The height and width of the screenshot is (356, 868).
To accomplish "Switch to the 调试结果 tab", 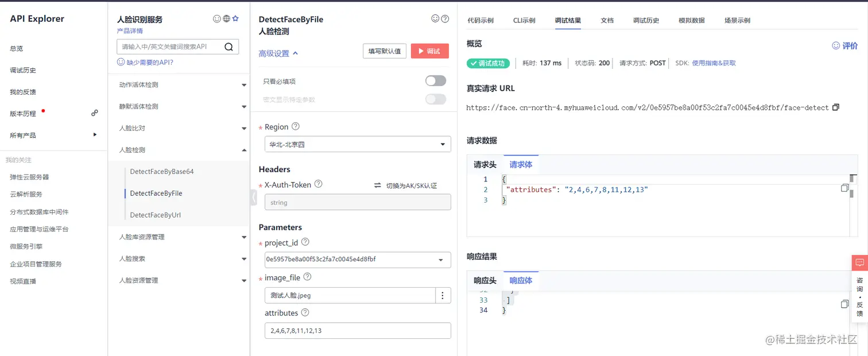I will pos(568,20).
